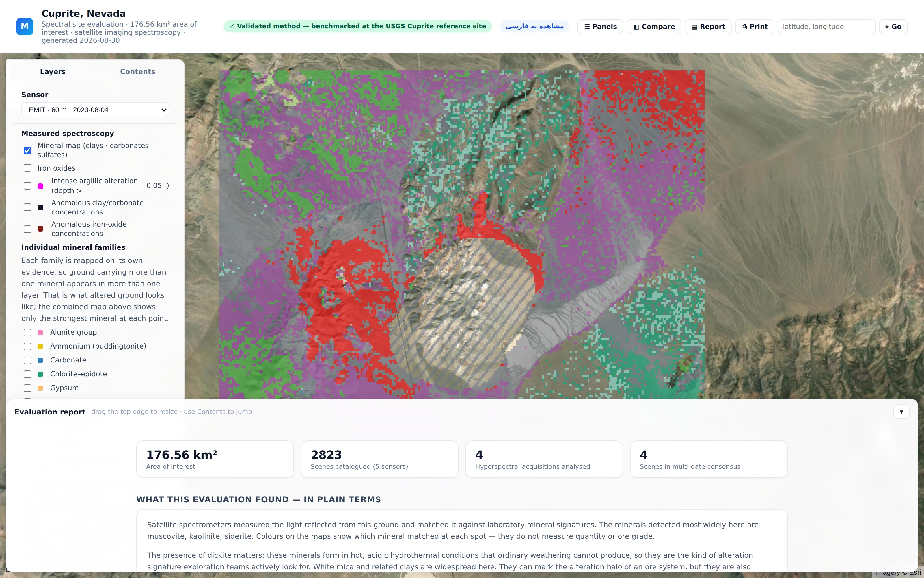Switch to the Contents tab
The width and height of the screenshot is (924, 578).
point(137,71)
